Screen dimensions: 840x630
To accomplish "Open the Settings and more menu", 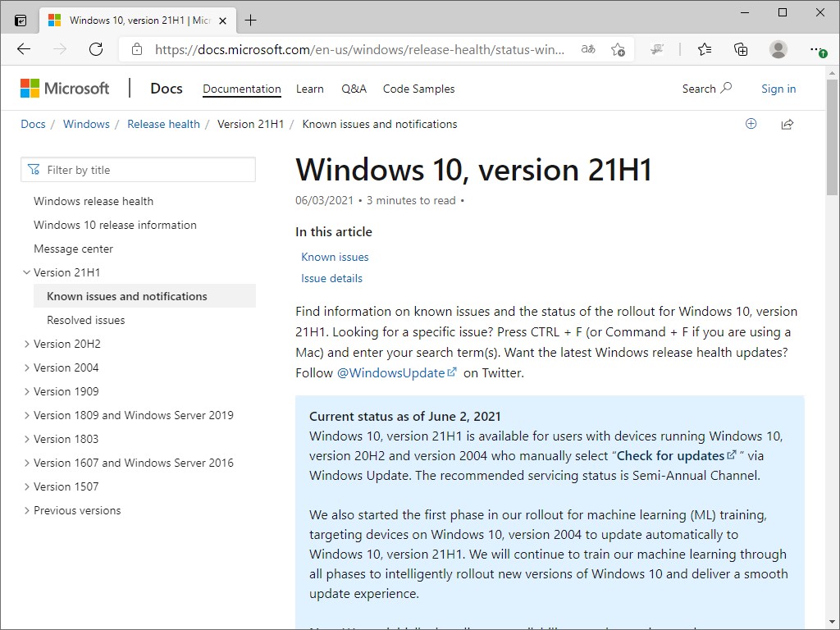I will tap(817, 49).
